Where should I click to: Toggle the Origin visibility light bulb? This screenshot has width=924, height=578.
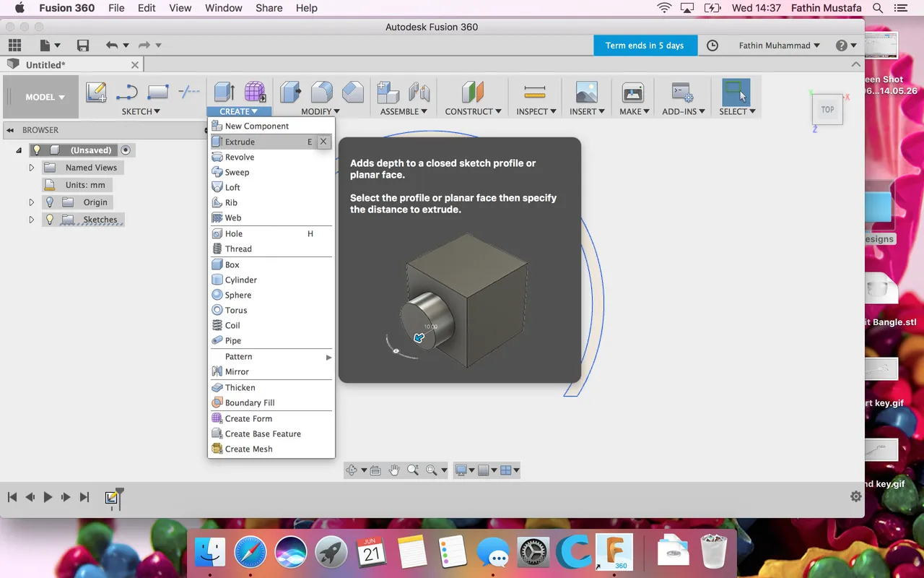49,202
